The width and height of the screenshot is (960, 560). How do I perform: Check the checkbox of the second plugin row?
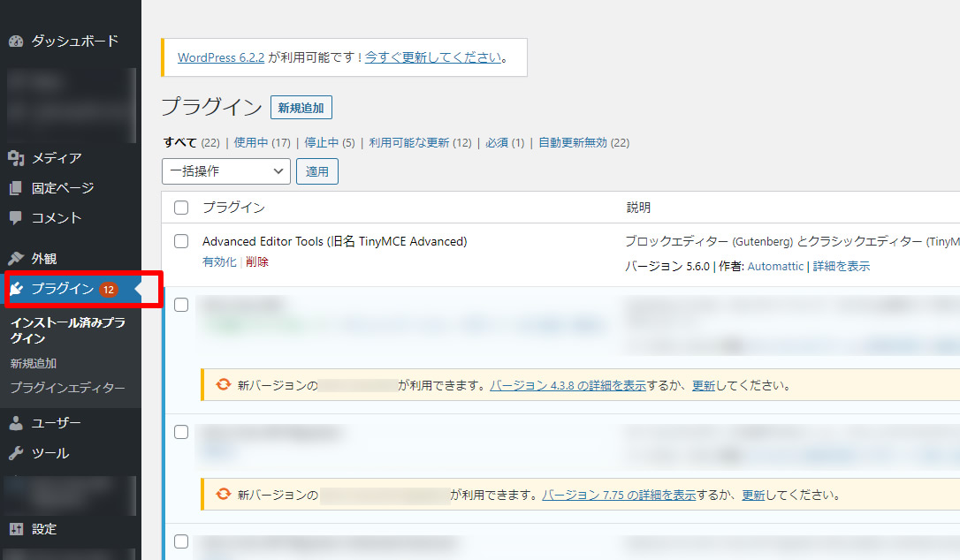click(x=181, y=304)
